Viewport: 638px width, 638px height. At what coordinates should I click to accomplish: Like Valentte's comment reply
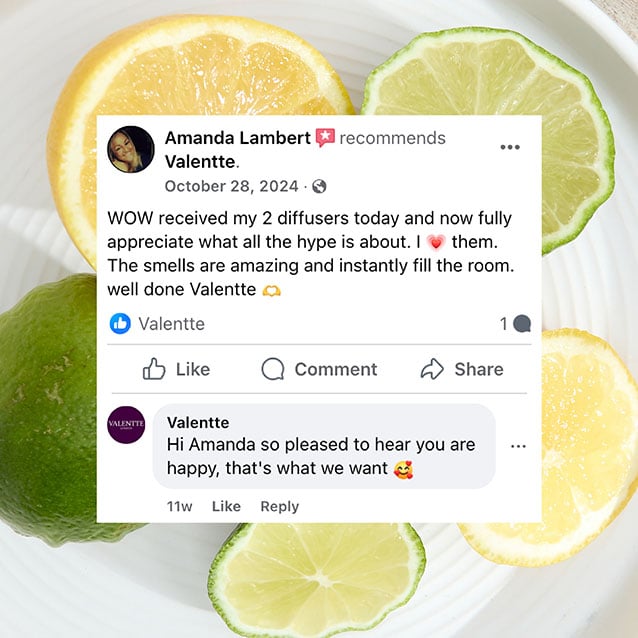[226, 506]
